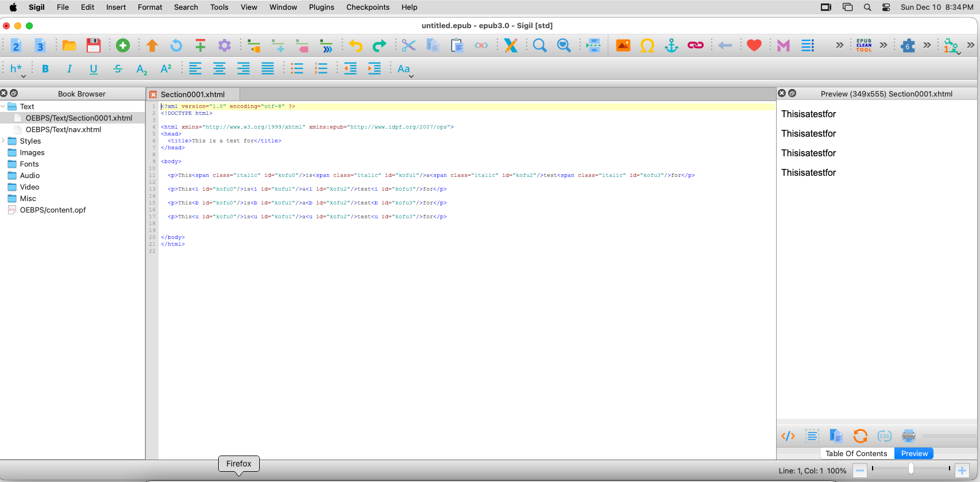Undo the last edit
Screen dimensions: 980x482
pos(356,45)
